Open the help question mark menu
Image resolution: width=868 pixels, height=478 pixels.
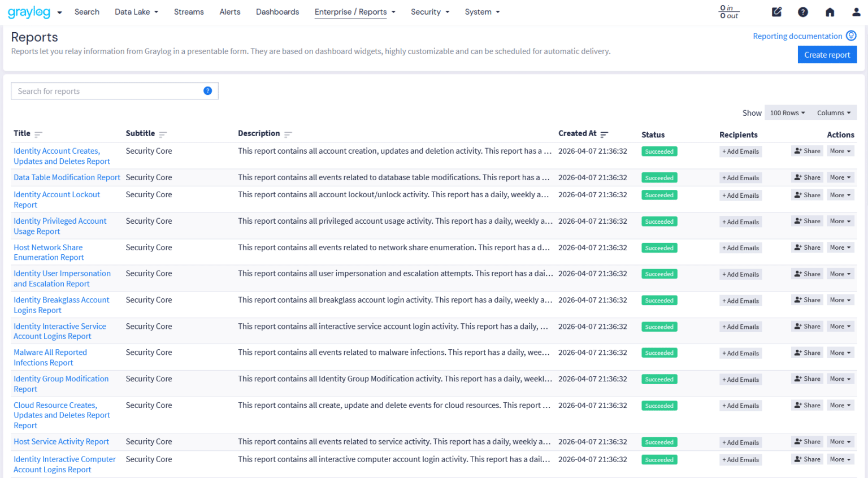click(803, 12)
